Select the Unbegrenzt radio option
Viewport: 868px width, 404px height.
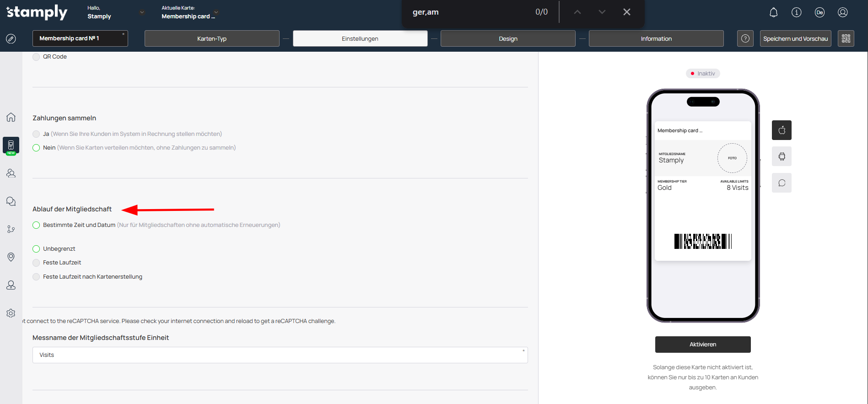pyautogui.click(x=36, y=249)
